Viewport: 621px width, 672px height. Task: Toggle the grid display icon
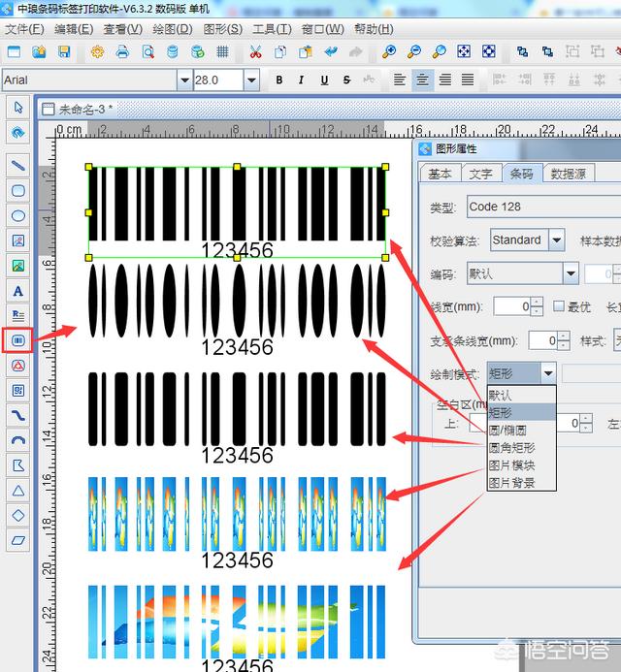(222, 51)
